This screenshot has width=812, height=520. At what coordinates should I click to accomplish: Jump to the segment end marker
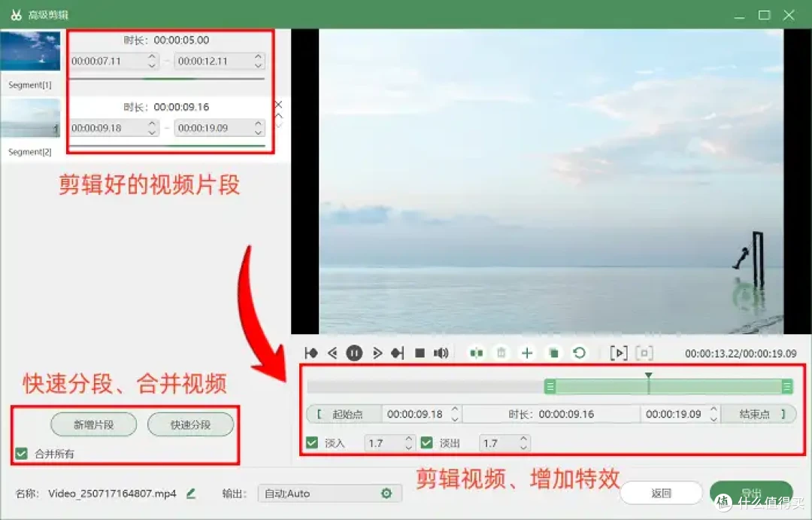click(398, 353)
